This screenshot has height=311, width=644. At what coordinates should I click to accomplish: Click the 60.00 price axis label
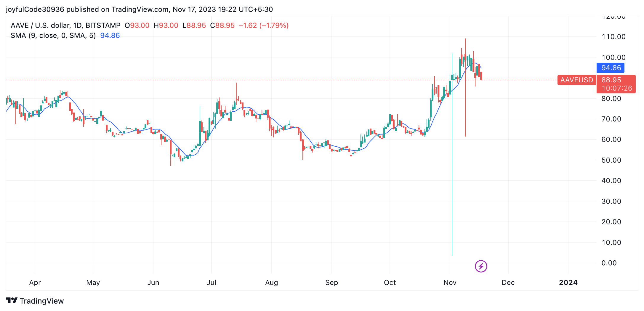pyautogui.click(x=611, y=140)
